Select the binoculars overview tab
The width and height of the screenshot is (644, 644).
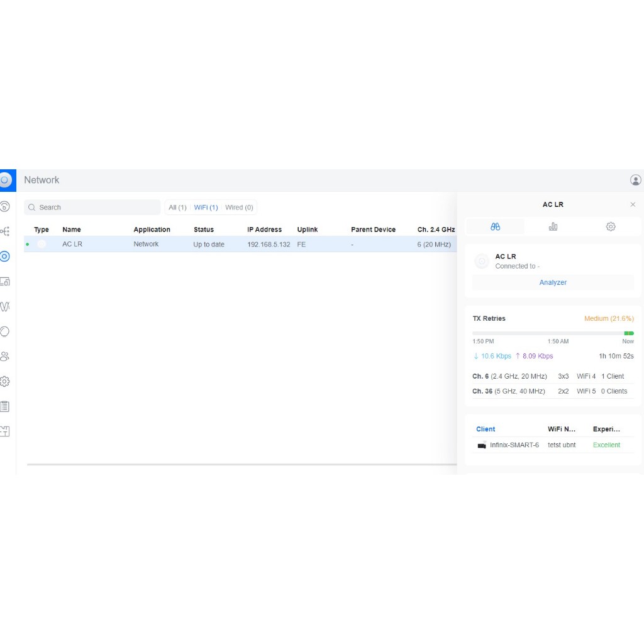(x=495, y=226)
